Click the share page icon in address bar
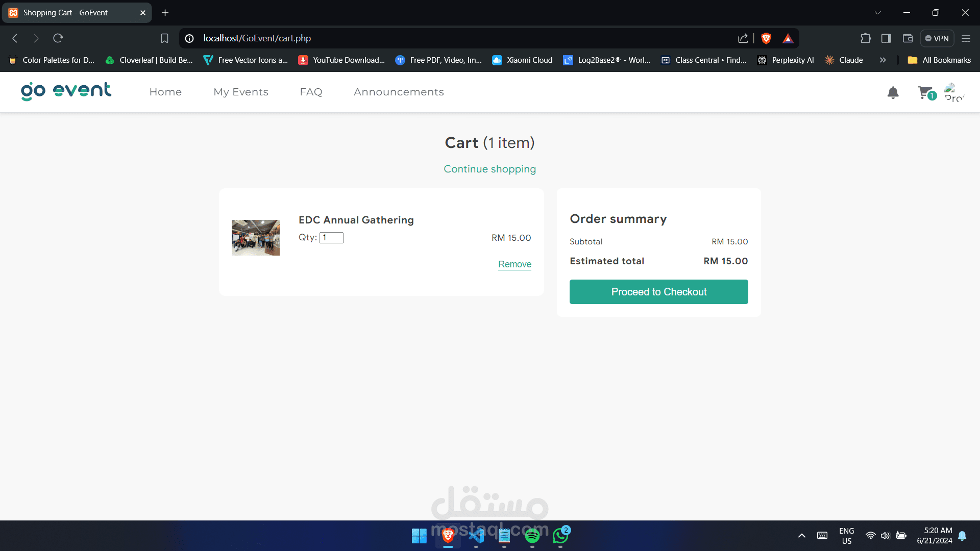 tap(743, 38)
